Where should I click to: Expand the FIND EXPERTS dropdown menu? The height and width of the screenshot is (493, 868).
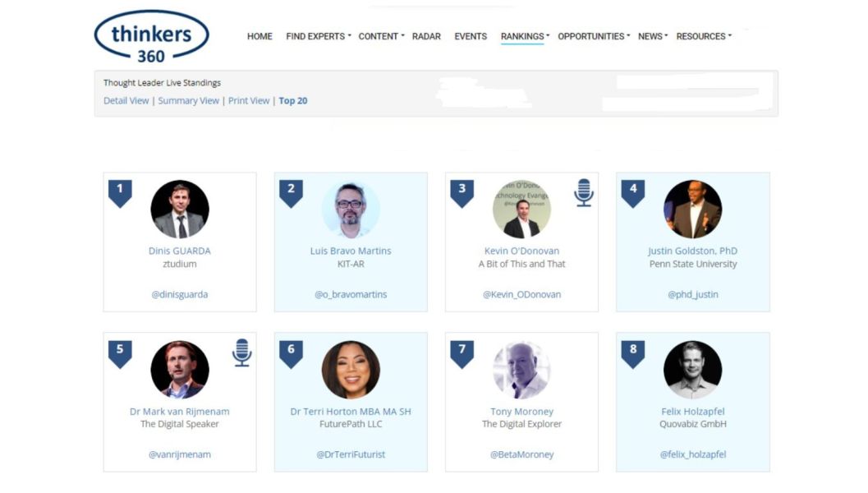319,36
